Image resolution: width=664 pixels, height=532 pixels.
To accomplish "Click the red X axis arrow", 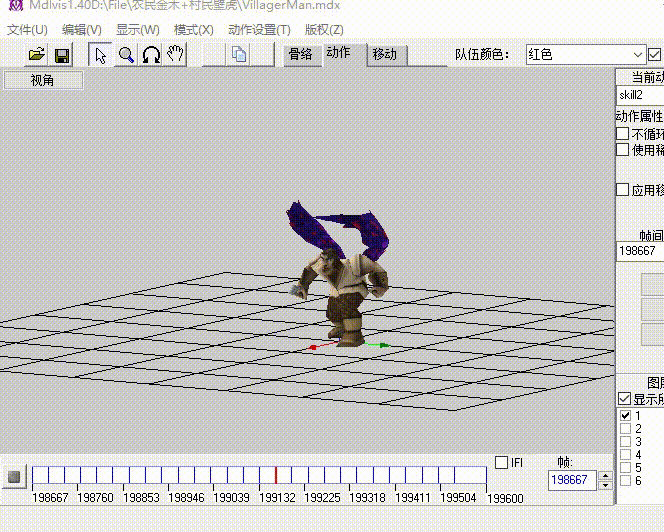I will coord(313,347).
